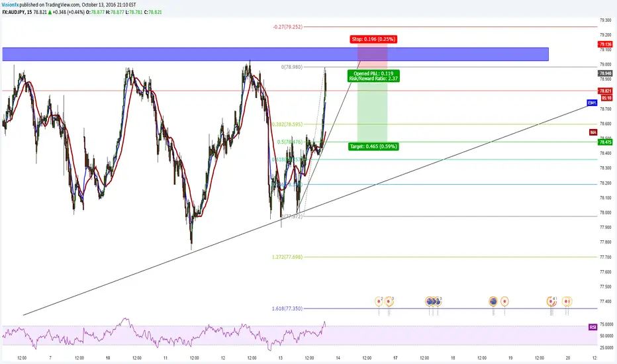Viewport: 617px width, 364px height.
Task: Click the grey 78.940 price axis tag
Action: pos(605,73)
